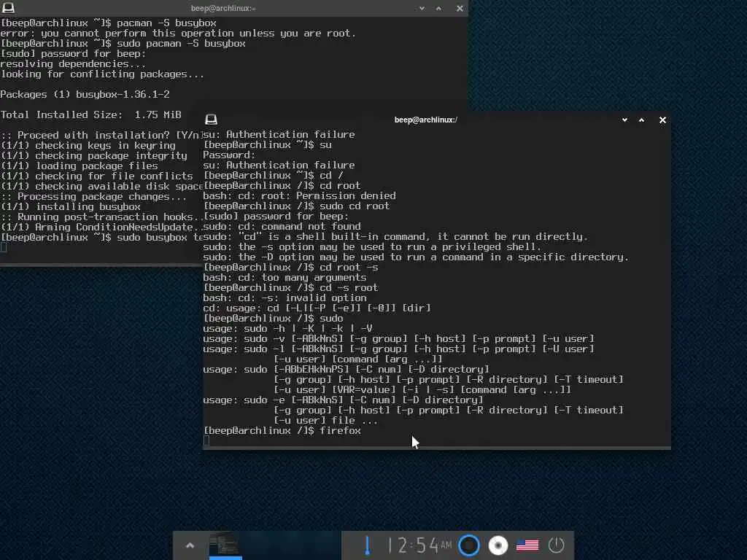This screenshot has height=560, width=747.
Task: Click 'sudo pacman -S busybox' command line
Action: (123, 43)
